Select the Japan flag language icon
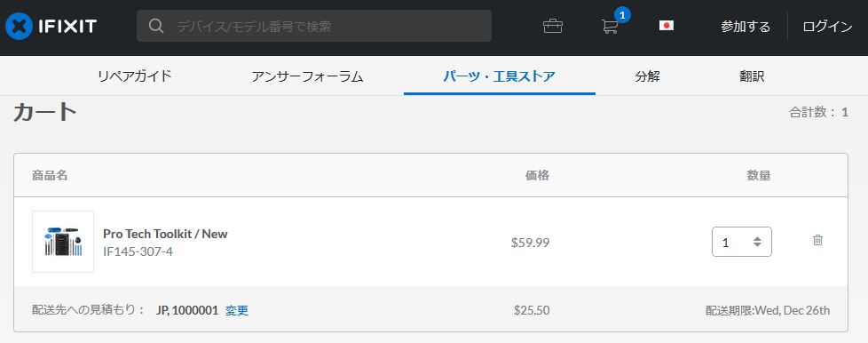Image resolution: width=868 pixels, height=343 pixels. click(667, 26)
